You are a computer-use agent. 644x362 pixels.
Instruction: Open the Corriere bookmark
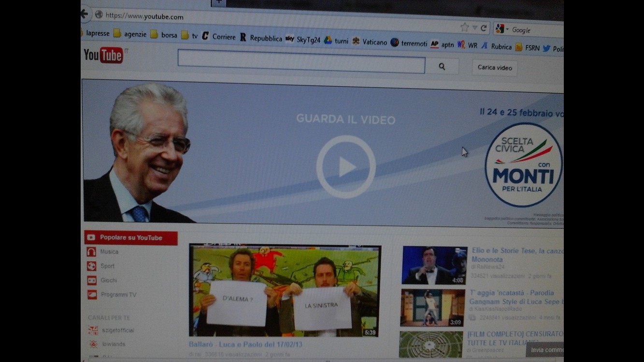point(219,36)
